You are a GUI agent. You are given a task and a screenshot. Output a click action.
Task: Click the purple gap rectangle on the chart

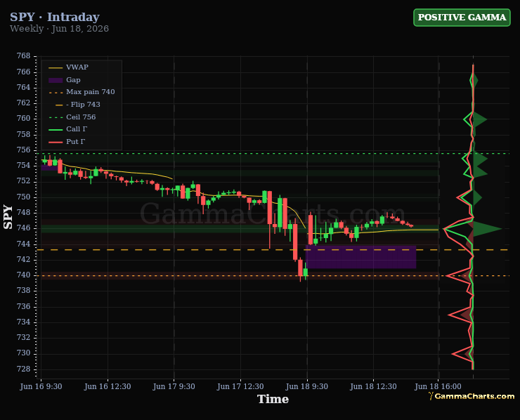[x=360, y=257]
